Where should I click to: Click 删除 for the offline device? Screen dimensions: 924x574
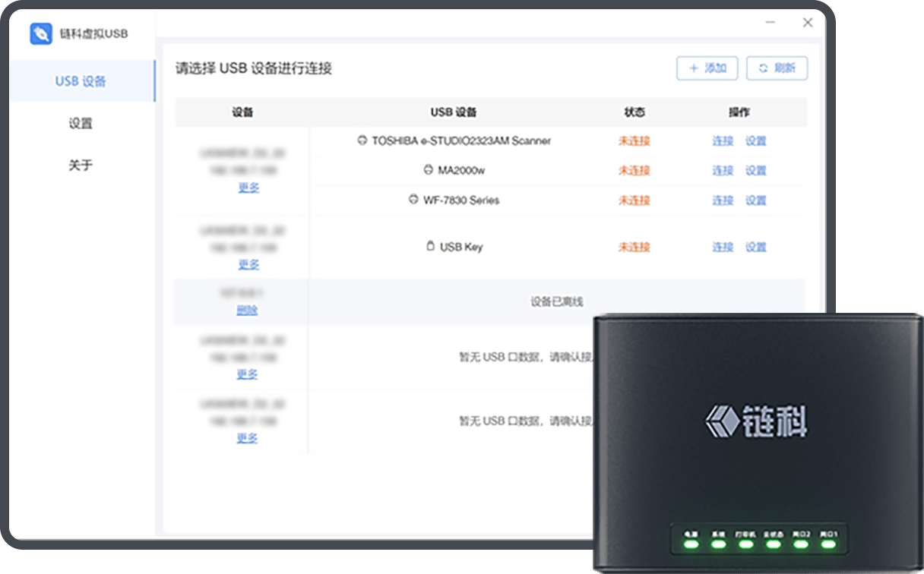(x=247, y=310)
